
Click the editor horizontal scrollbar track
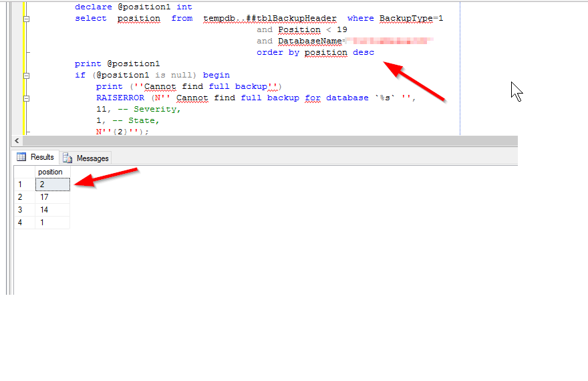(x=267, y=141)
